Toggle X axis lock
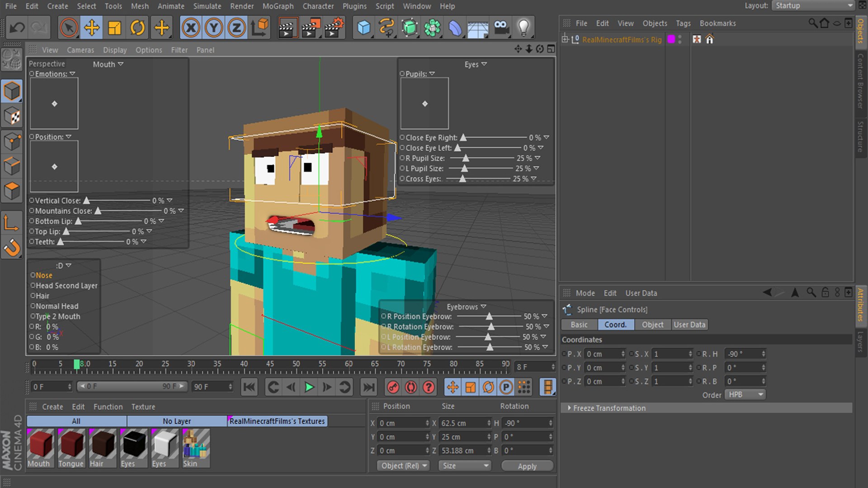868x488 pixels. point(191,28)
